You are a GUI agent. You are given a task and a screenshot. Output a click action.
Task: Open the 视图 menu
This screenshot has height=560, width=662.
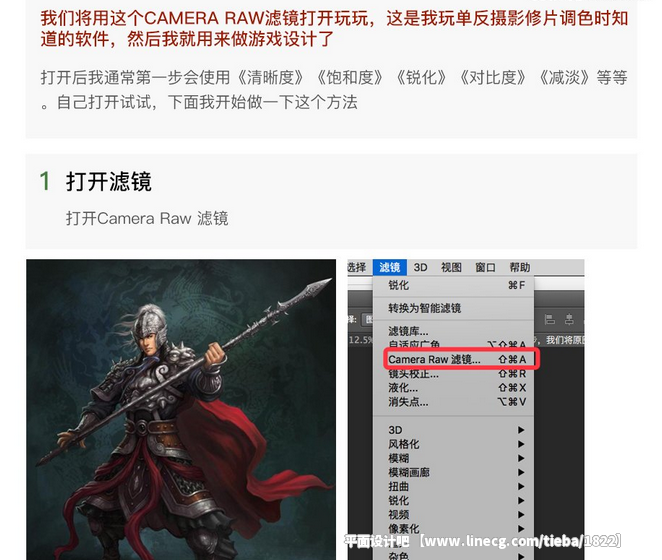tap(451, 267)
